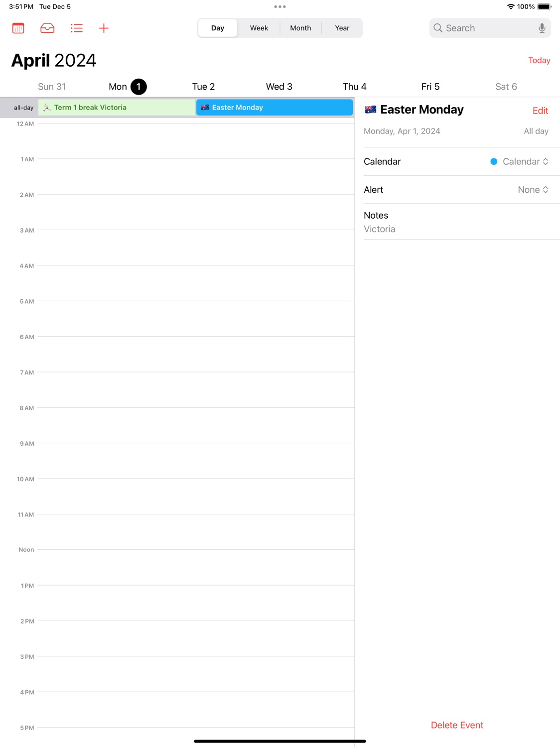Focus the Search field
Screen dimensions: 560x747
pyautogui.click(x=490, y=28)
